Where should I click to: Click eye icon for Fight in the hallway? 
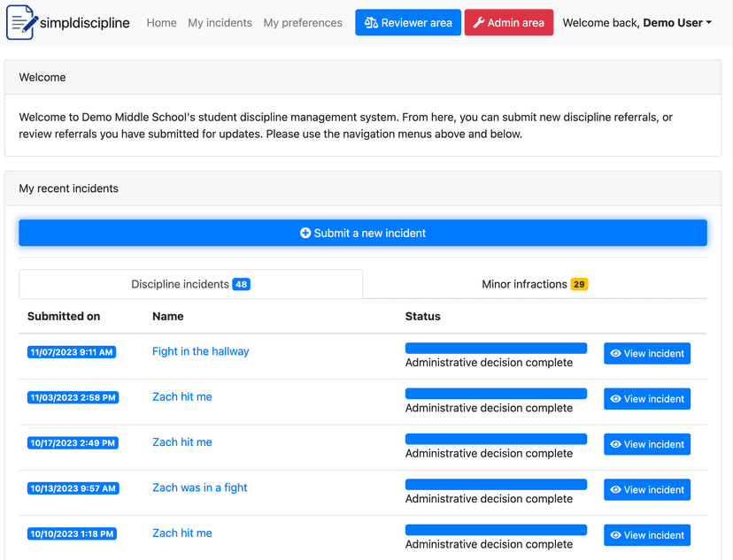[x=616, y=354]
